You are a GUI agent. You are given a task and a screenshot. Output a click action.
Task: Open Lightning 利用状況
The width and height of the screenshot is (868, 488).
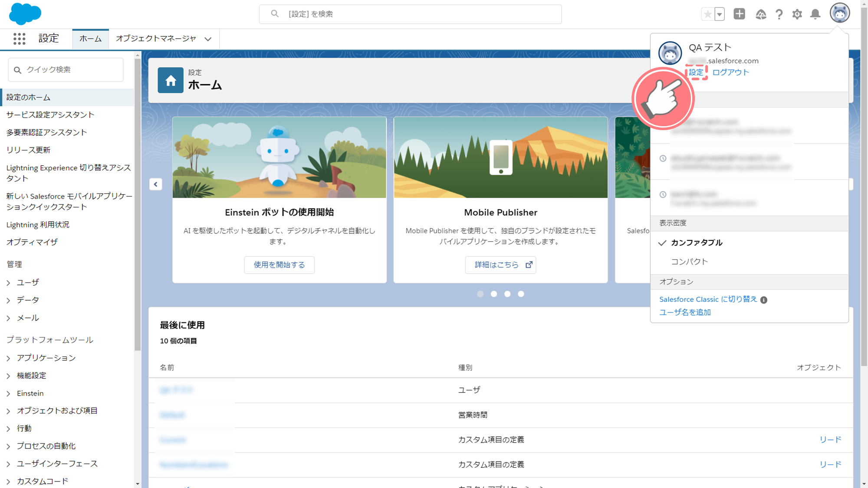[x=38, y=224]
